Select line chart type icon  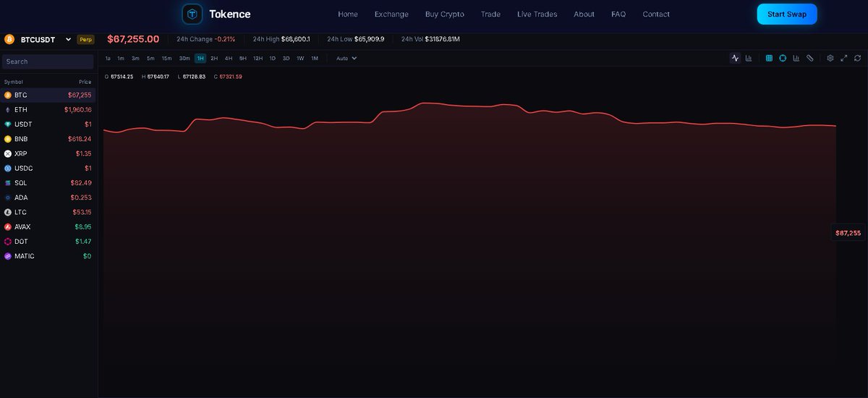click(735, 58)
